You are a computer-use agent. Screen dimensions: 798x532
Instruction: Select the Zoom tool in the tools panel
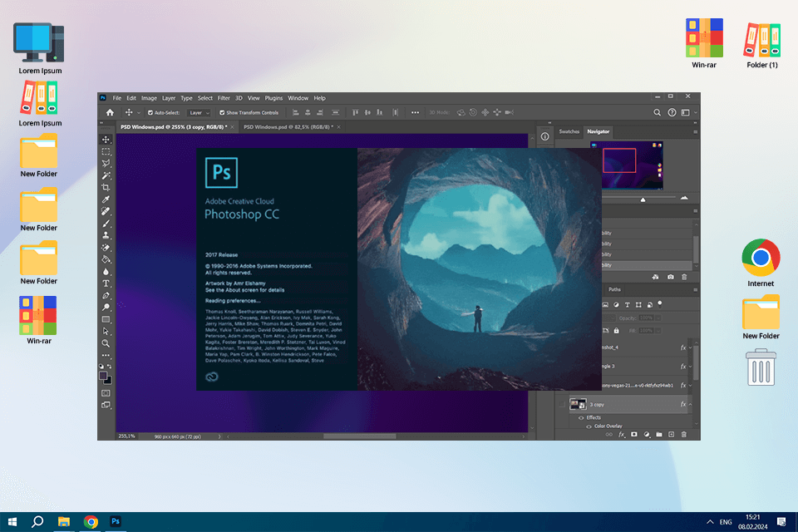pyautogui.click(x=106, y=343)
